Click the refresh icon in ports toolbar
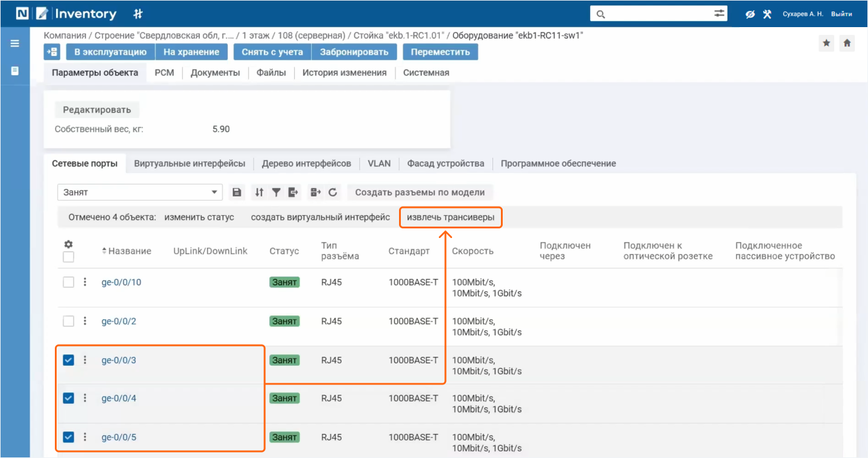Image resolution: width=868 pixels, height=458 pixels. [x=333, y=192]
